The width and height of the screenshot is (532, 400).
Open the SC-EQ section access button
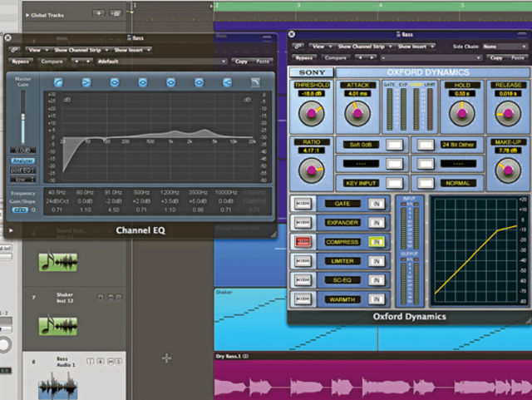click(x=303, y=279)
